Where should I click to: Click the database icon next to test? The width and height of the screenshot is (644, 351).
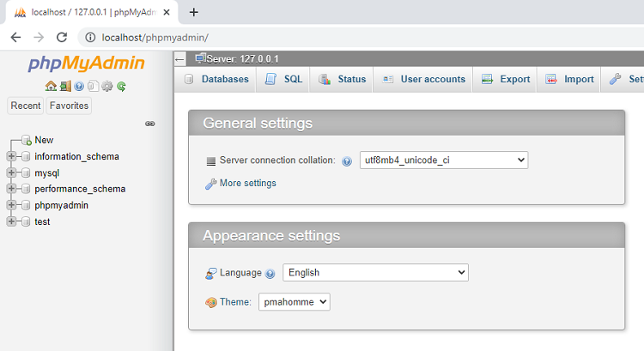[x=26, y=221]
